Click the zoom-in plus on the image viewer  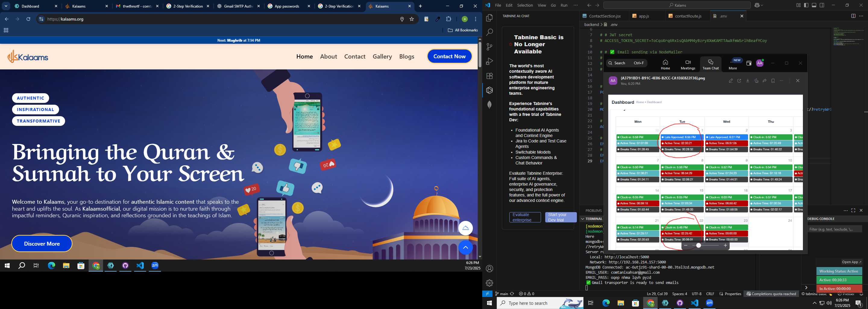click(725, 246)
